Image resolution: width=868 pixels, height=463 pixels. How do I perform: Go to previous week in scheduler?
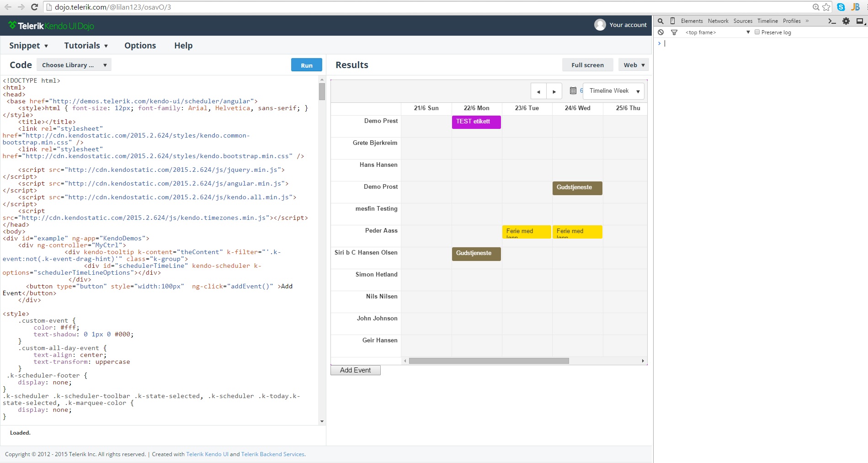click(x=538, y=91)
